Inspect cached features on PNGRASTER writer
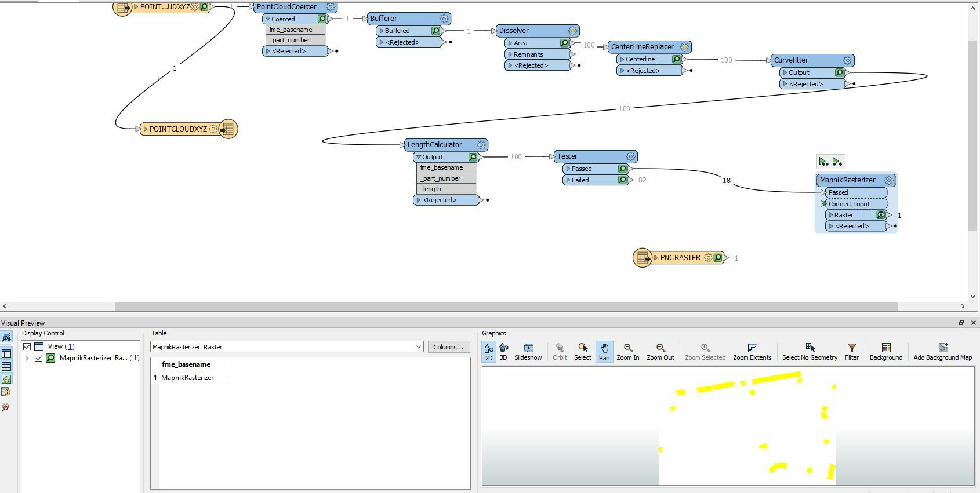This screenshot has height=493, width=980. click(x=718, y=258)
